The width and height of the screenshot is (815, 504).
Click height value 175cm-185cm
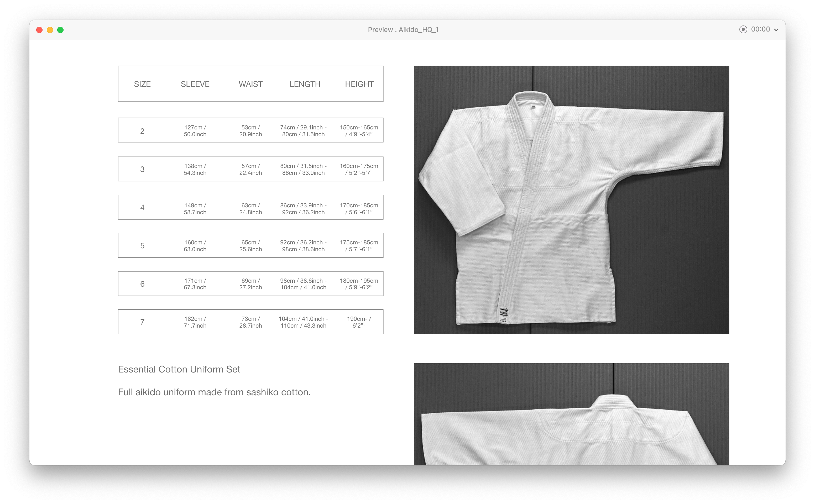(x=359, y=246)
